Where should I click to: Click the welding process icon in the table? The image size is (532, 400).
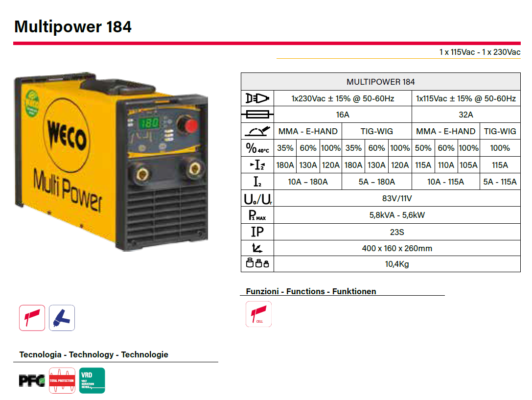(x=257, y=131)
